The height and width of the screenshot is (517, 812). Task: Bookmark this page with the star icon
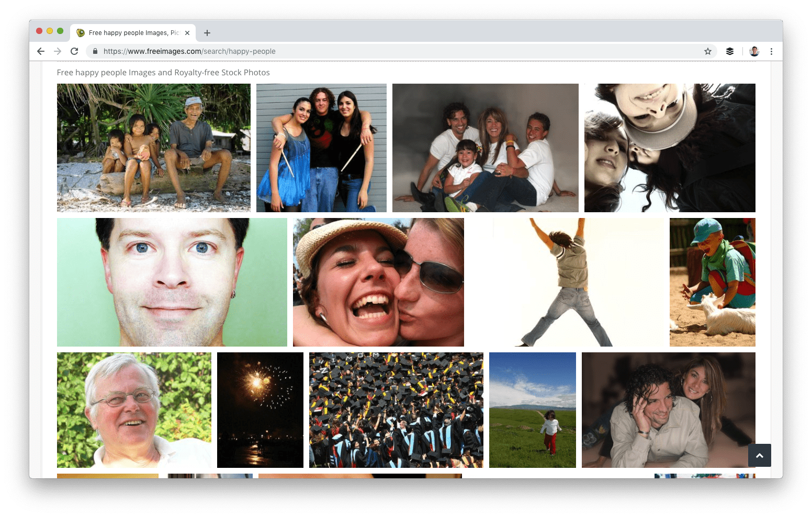(x=708, y=51)
